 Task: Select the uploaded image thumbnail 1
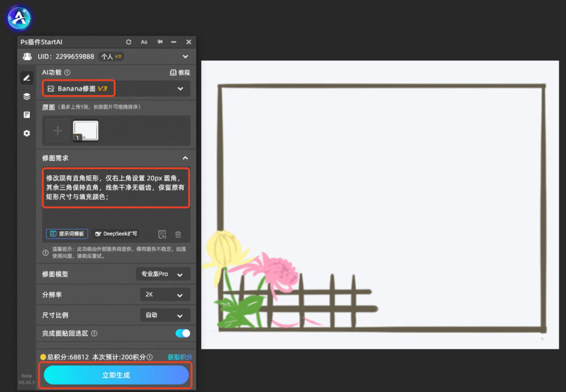[x=86, y=130]
